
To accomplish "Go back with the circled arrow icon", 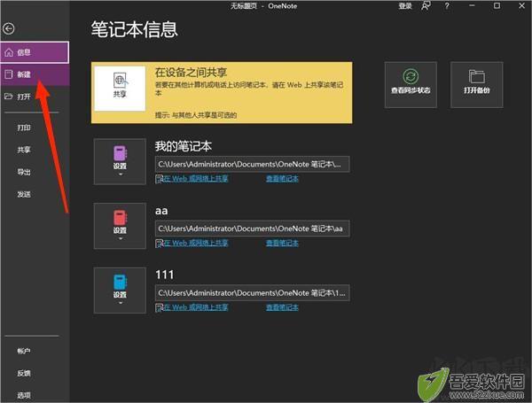I will pyautogui.click(x=9, y=28).
